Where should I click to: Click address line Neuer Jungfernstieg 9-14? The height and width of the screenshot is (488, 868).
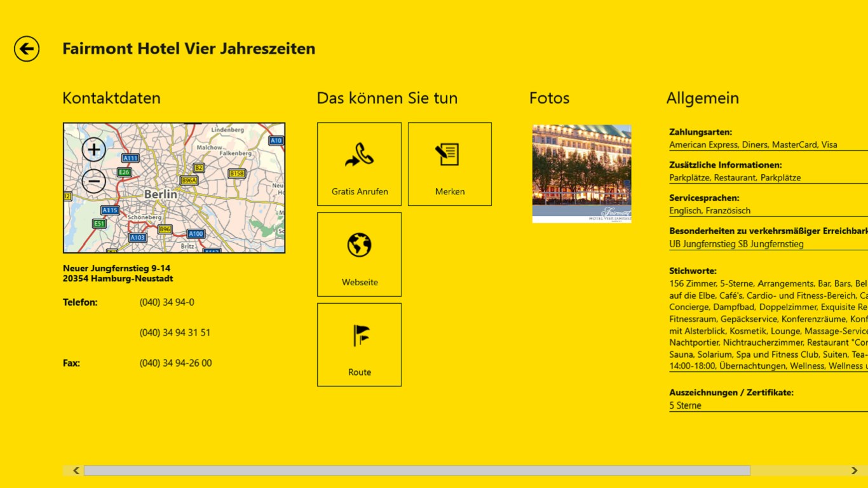pyautogui.click(x=117, y=269)
